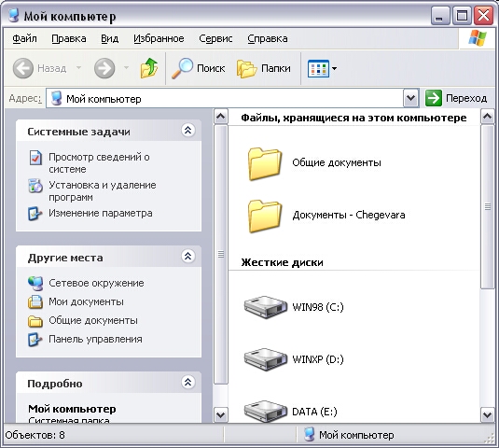Click the Windows flag logo
The width and height of the screenshot is (499, 448).
(478, 38)
